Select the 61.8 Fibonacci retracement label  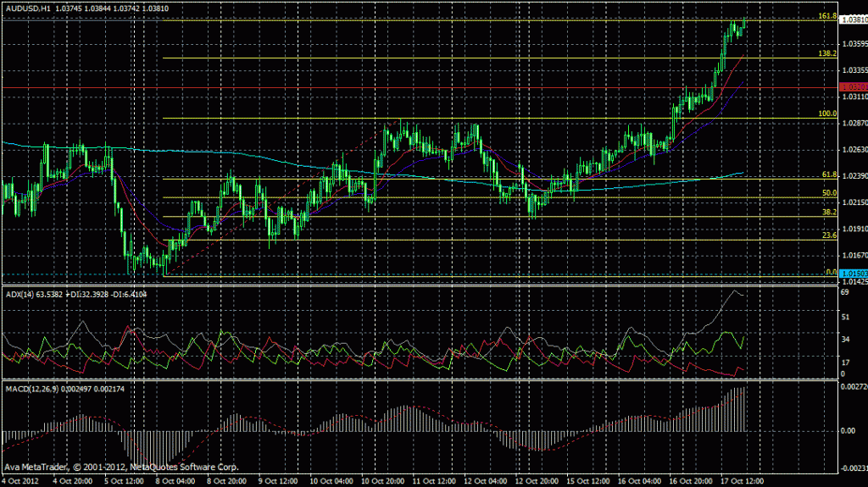point(830,174)
